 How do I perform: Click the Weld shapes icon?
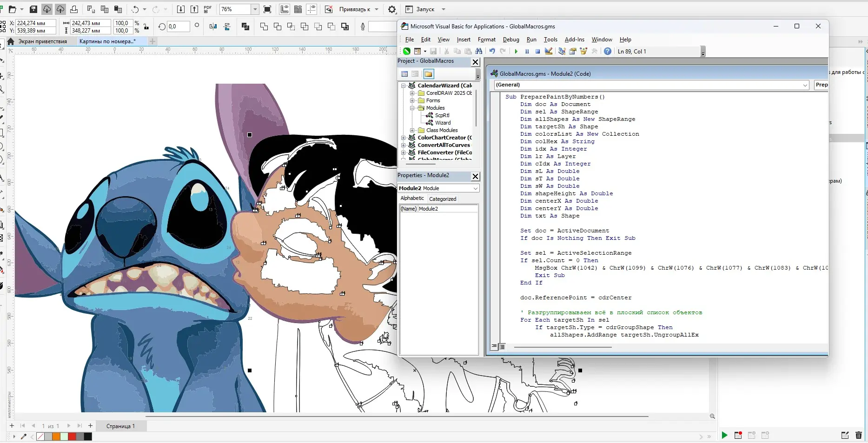264,26
